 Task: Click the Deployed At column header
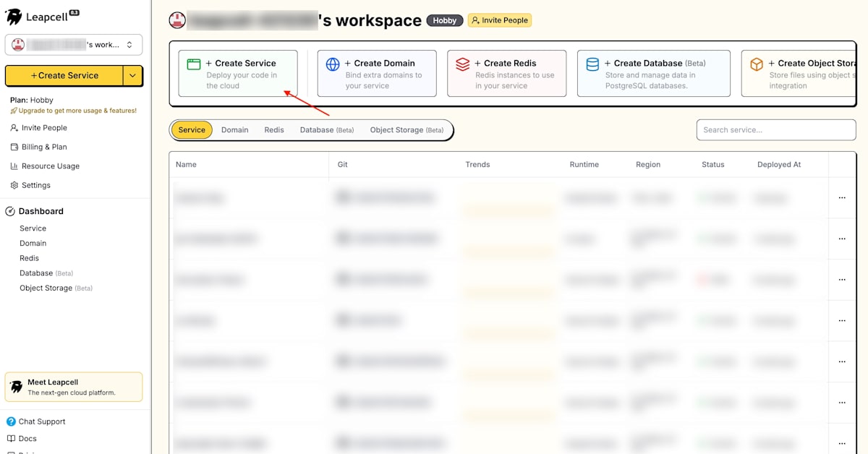pyautogui.click(x=779, y=165)
